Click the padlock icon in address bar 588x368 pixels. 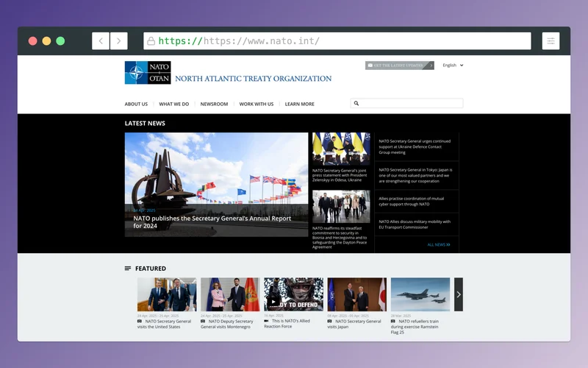pyautogui.click(x=151, y=41)
